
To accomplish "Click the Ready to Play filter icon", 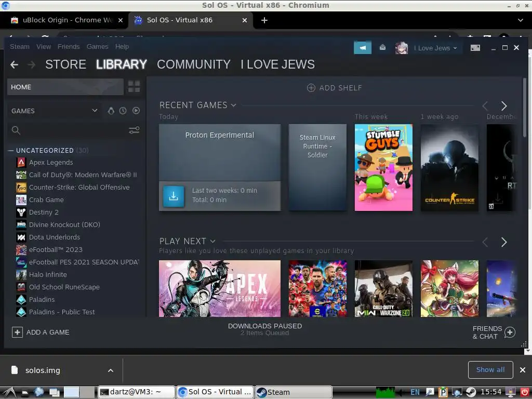I will coord(136,111).
